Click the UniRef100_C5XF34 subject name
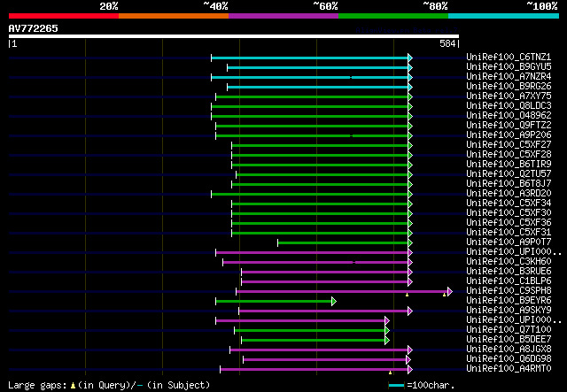The height and width of the screenshot is (392, 567). [509, 203]
